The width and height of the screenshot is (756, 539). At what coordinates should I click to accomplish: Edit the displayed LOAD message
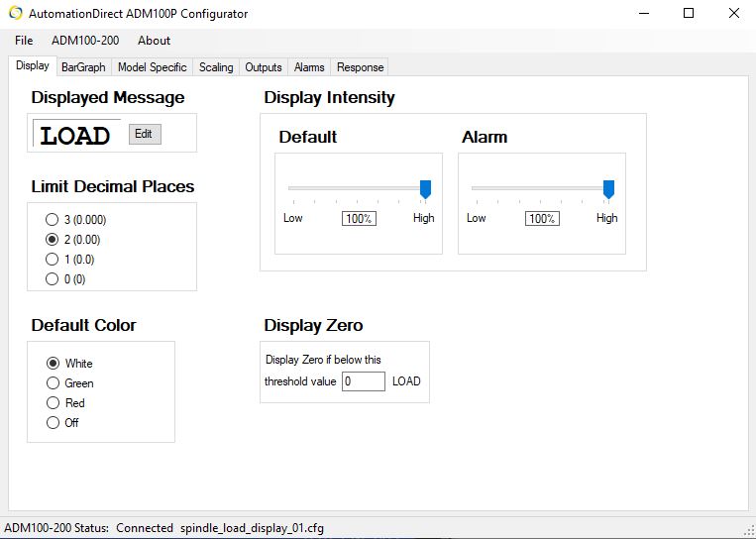coord(144,134)
